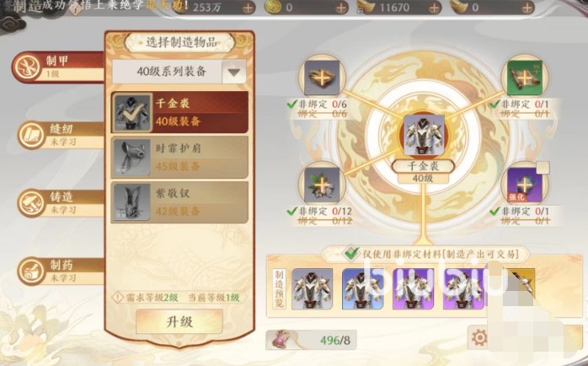
Task: Select 时霏护肩 45级装备 recipe
Action: (x=179, y=158)
